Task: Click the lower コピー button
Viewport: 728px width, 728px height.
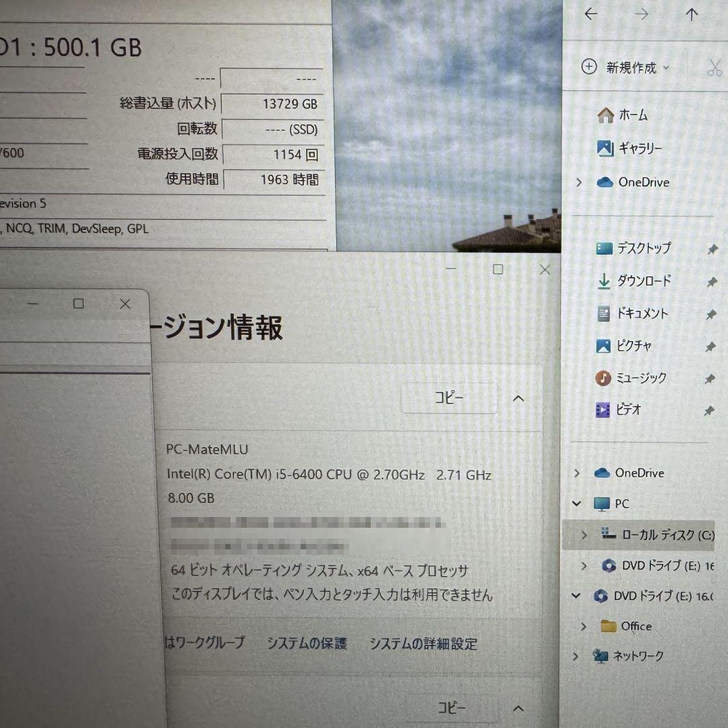Action: click(x=451, y=708)
